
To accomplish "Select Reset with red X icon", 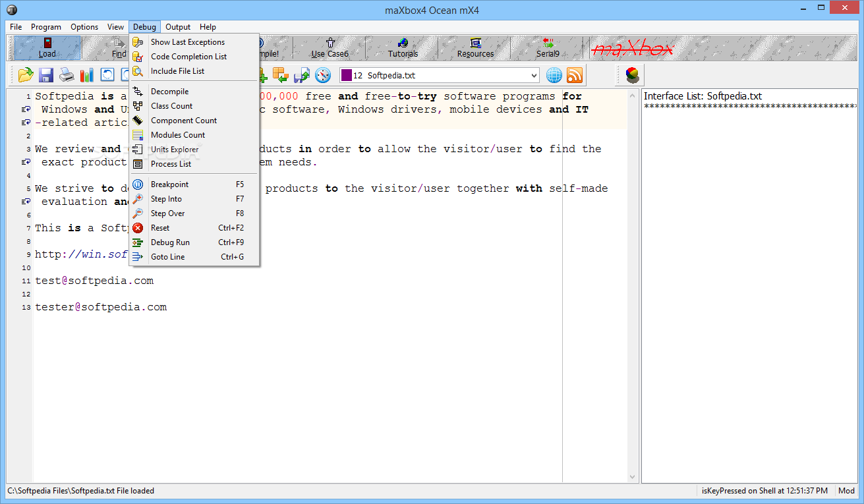I will tap(194, 228).
